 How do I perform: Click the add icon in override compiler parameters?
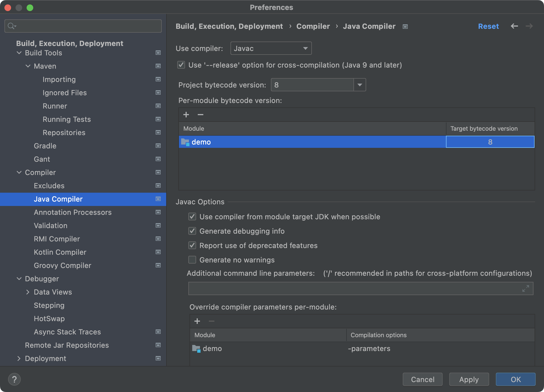197,320
